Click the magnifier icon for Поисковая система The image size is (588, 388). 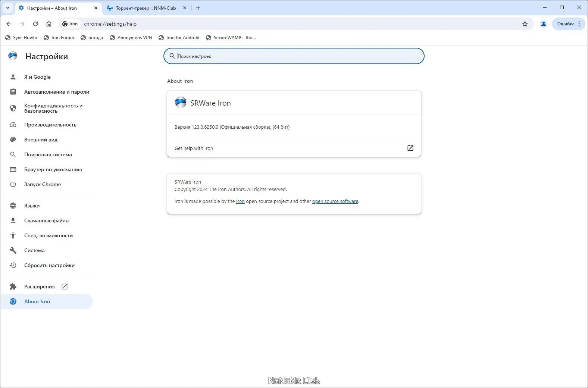(x=13, y=154)
